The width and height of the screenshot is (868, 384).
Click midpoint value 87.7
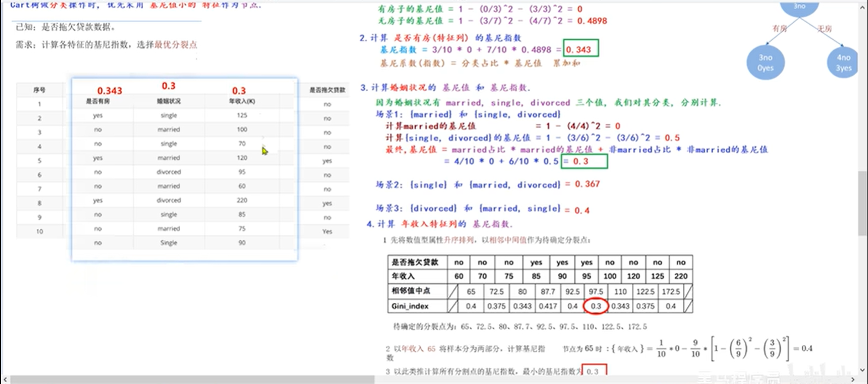(547, 291)
